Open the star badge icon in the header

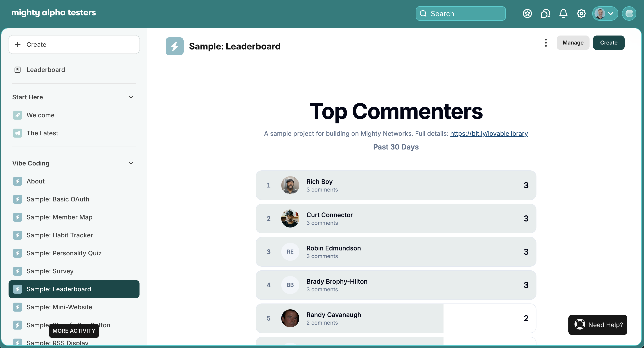click(x=527, y=13)
